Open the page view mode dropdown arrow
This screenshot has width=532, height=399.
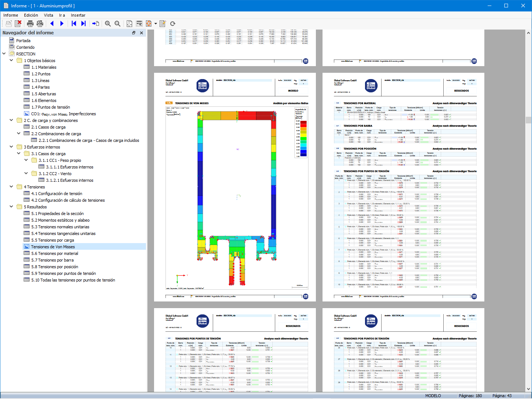coord(156,24)
